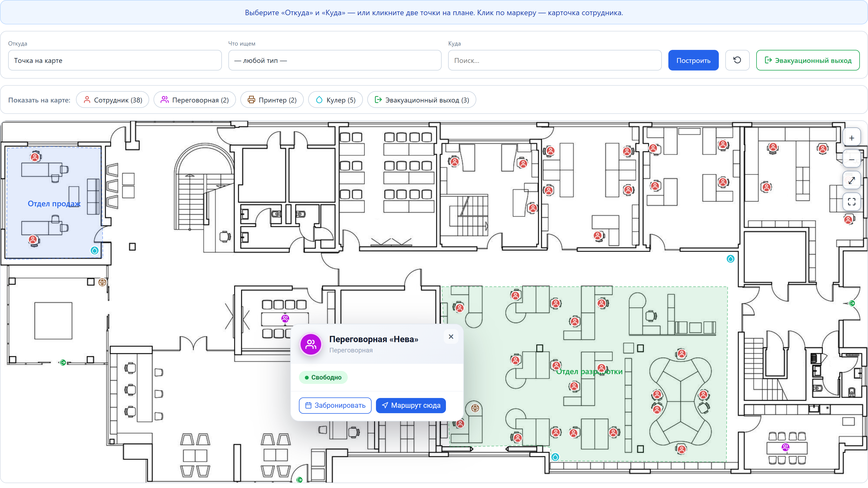Image resolution: width=868 pixels, height=488 pixels.
Task: Click printer icon in Принтер chip
Action: click(x=251, y=100)
